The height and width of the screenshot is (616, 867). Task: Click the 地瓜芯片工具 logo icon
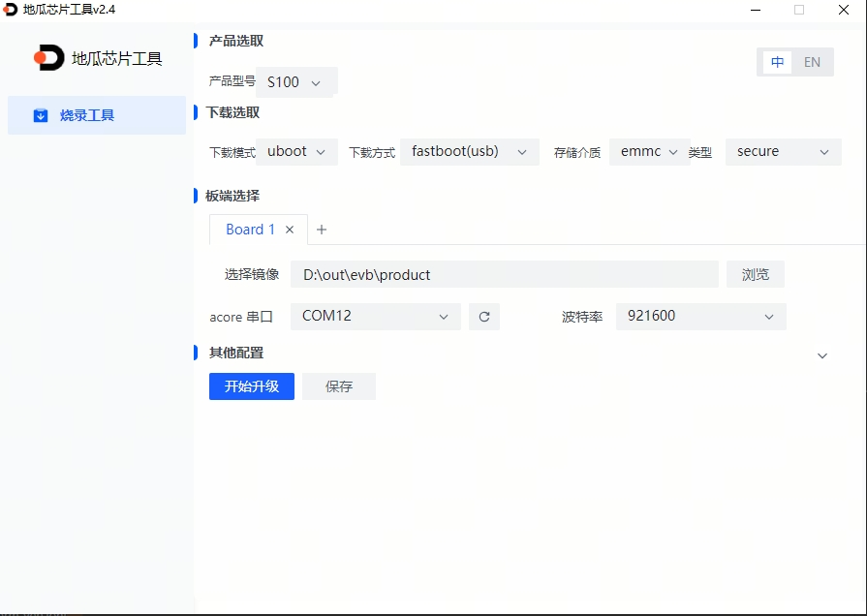coord(48,58)
